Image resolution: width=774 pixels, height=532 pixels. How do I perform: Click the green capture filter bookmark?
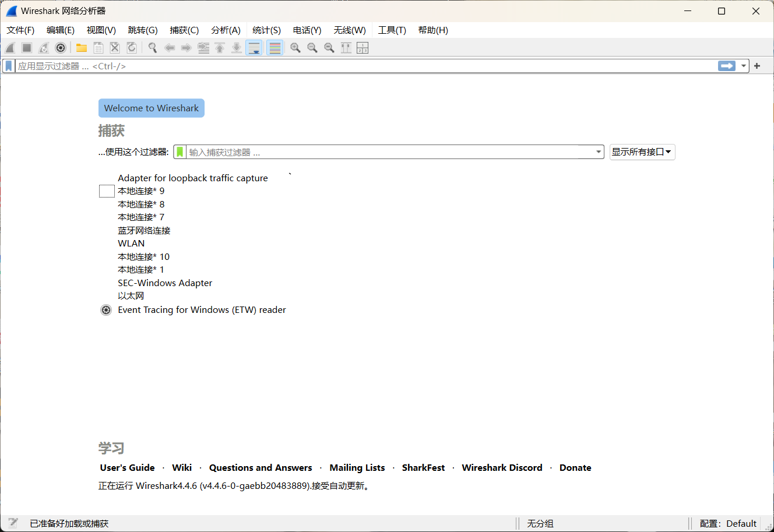pyautogui.click(x=180, y=152)
